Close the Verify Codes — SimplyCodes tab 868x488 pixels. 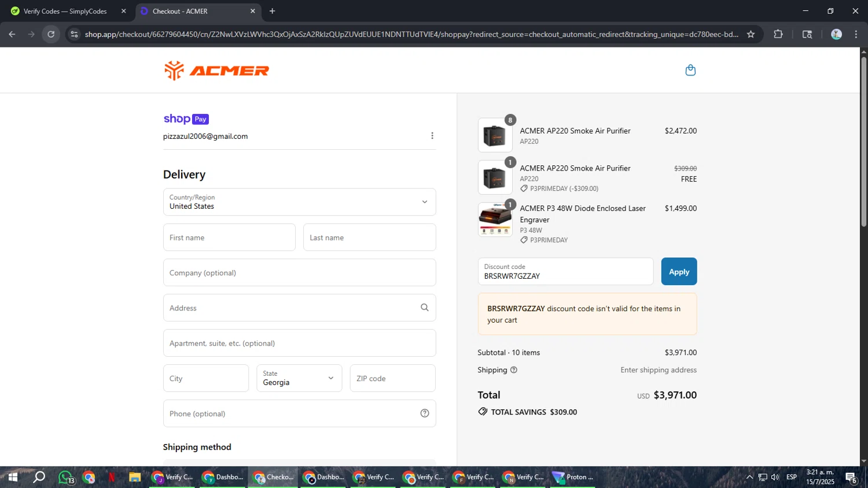[123, 11]
